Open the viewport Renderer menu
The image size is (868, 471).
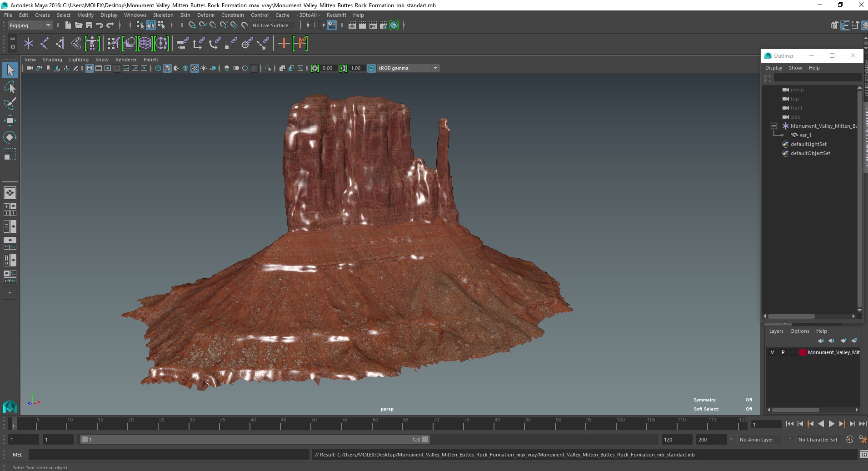pyautogui.click(x=126, y=60)
